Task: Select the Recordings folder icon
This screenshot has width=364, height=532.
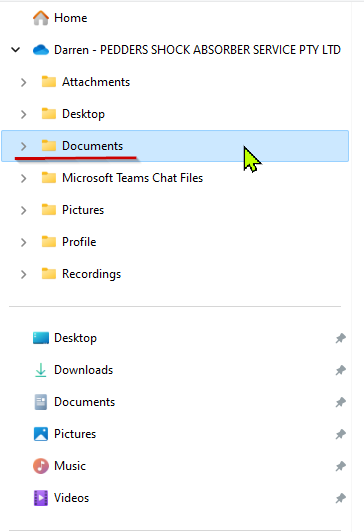Action: point(49,274)
